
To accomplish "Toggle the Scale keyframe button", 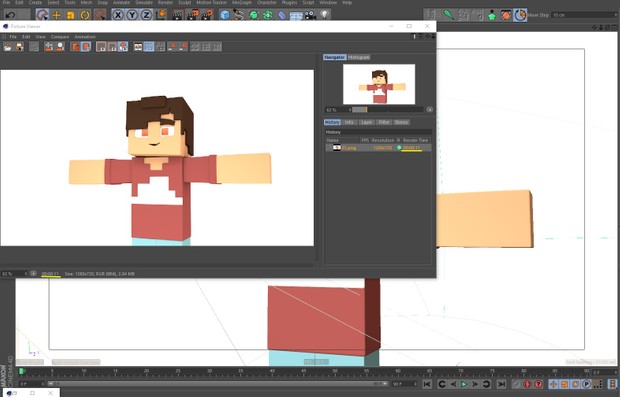I will (564, 384).
